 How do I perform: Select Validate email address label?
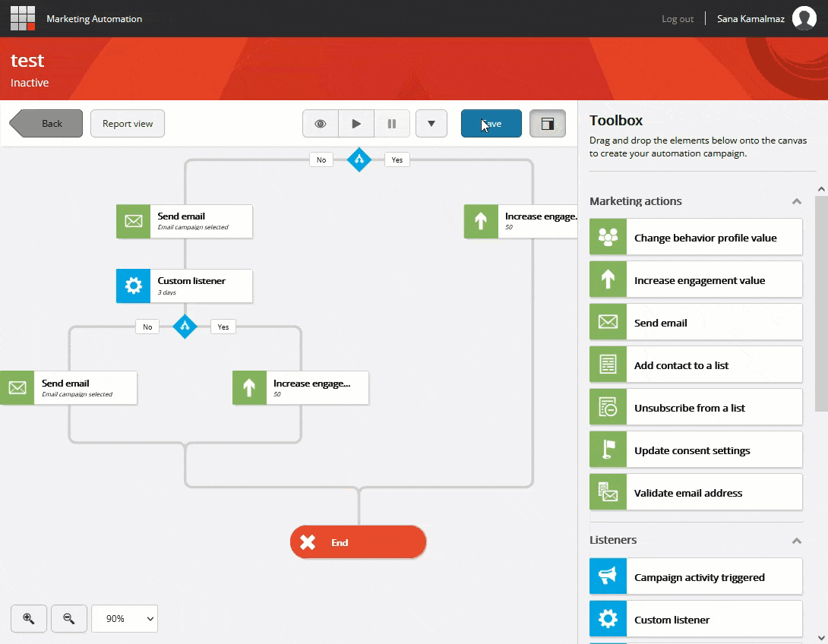[x=688, y=493]
